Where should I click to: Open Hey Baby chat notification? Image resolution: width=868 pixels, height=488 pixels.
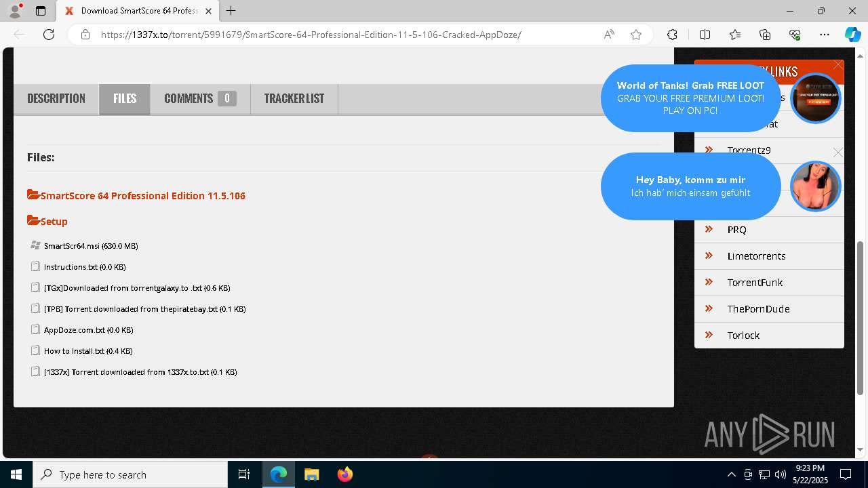click(x=690, y=186)
